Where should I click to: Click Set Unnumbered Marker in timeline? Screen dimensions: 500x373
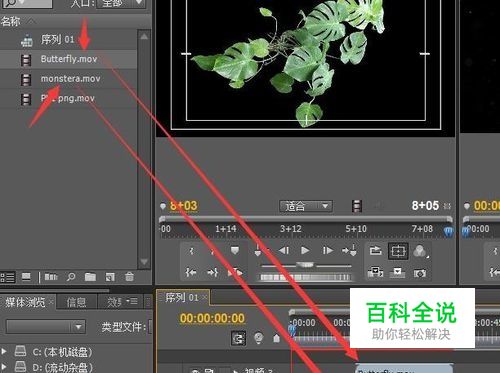coord(276,339)
